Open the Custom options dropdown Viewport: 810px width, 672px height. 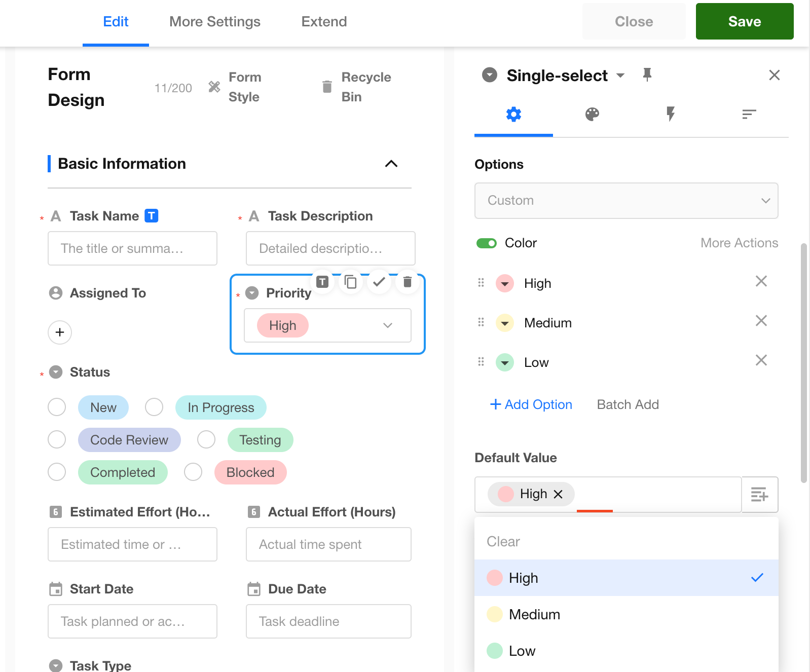click(x=626, y=201)
